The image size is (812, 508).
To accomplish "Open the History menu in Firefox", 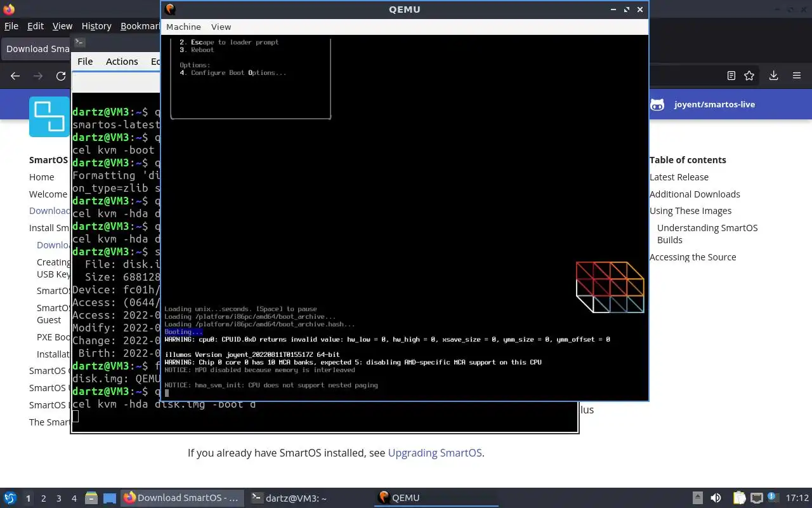I will click(x=96, y=26).
